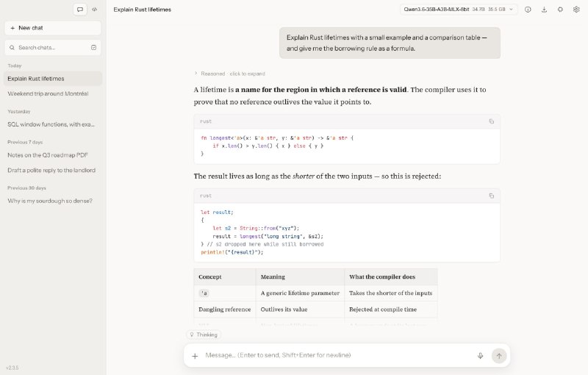Open the Explain Rust lifetimes chat
The image size is (588, 375).
click(x=53, y=79)
